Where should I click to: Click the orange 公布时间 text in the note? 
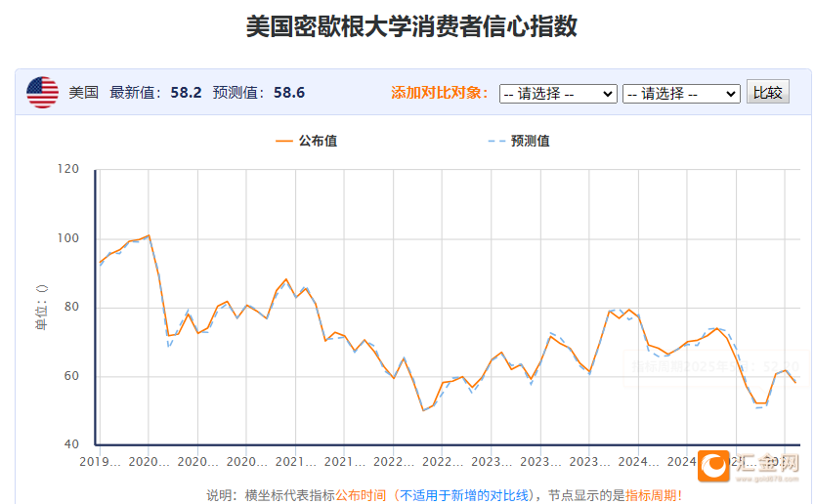[361, 495]
